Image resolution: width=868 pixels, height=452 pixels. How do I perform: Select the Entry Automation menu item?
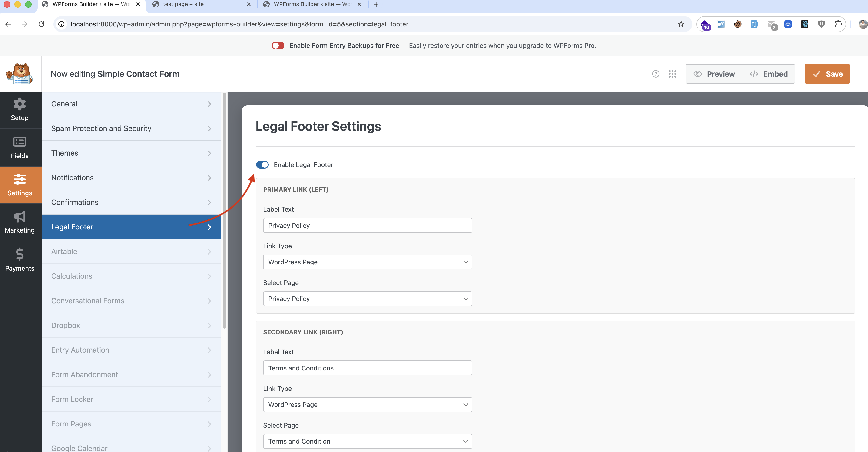point(131,350)
